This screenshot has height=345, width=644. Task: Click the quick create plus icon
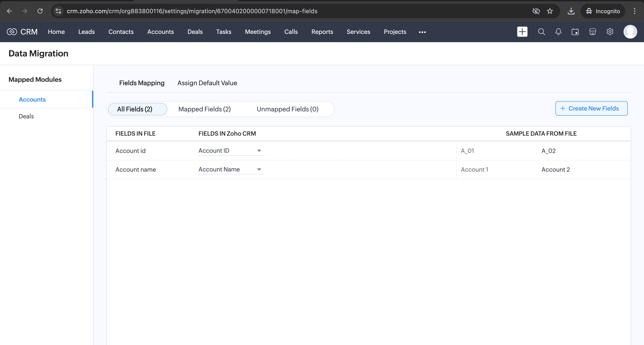(522, 32)
